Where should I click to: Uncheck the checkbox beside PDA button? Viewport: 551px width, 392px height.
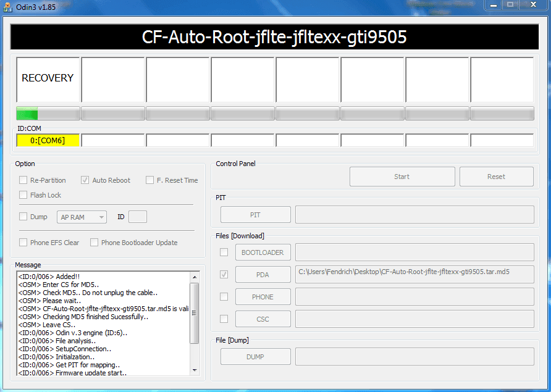[x=224, y=274]
